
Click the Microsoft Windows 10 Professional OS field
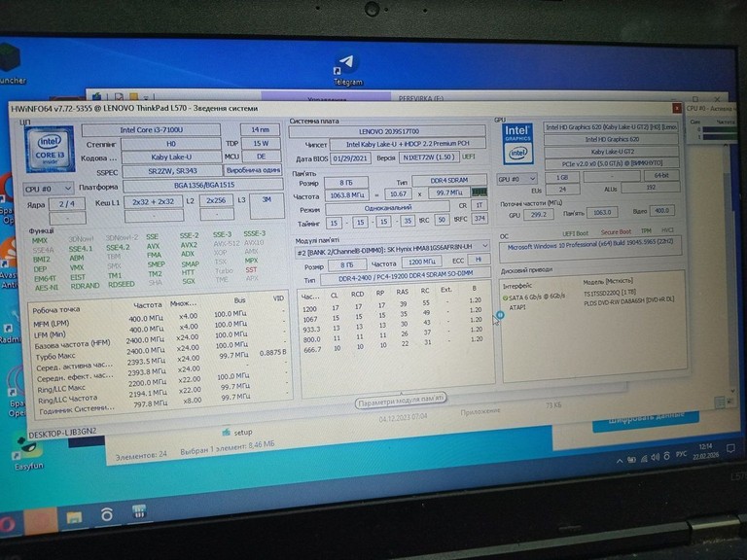coord(589,244)
